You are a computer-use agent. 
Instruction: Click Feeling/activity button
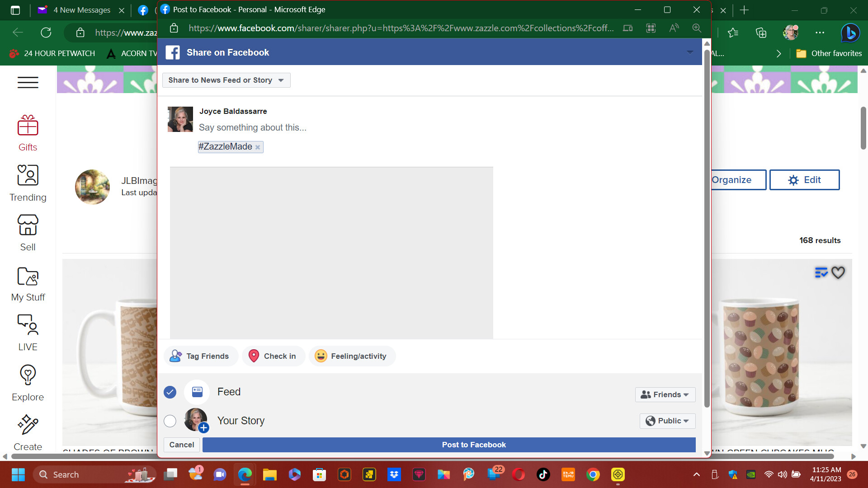click(352, 356)
